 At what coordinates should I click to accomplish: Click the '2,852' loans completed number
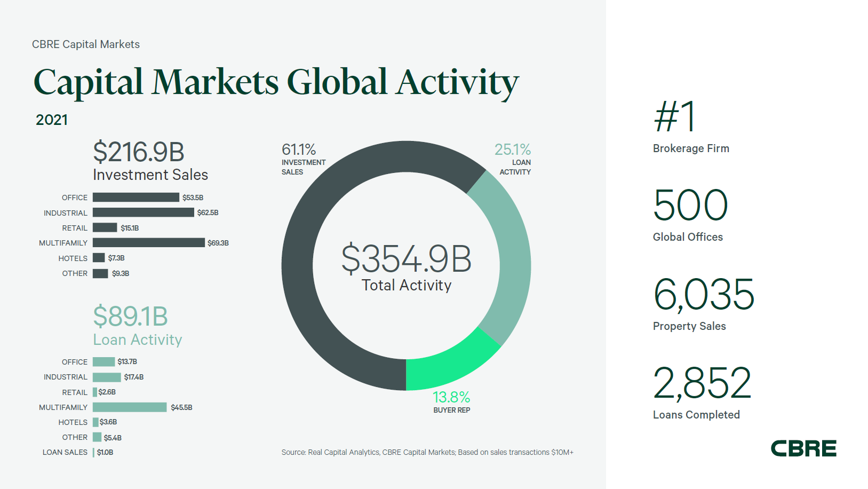tap(703, 383)
